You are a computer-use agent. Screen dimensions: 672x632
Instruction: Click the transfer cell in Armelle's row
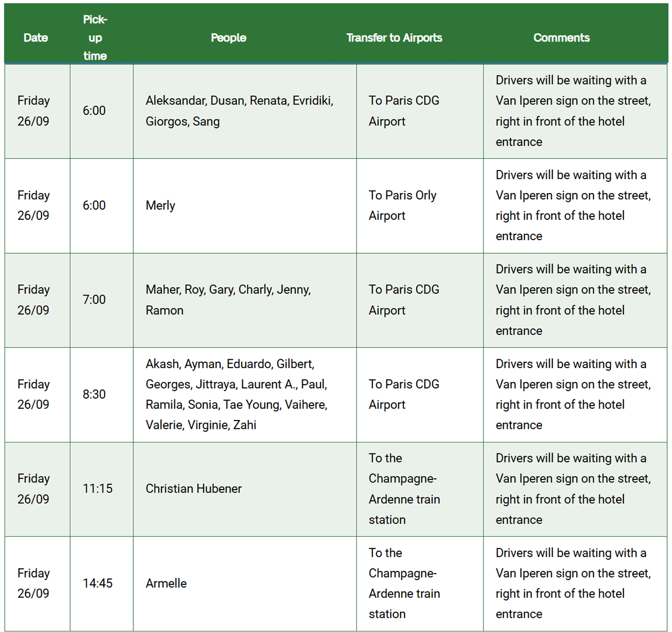coord(404,583)
